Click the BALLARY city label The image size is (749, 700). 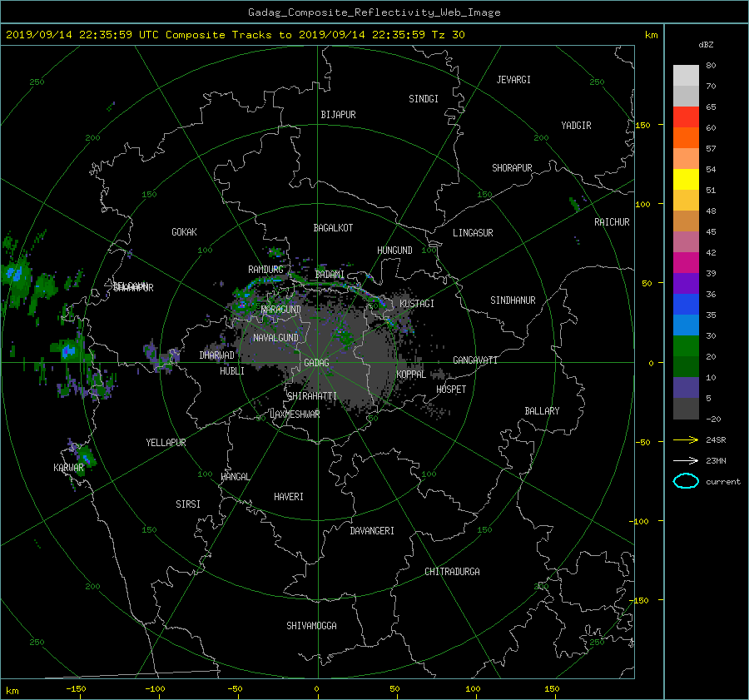click(542, 411)
